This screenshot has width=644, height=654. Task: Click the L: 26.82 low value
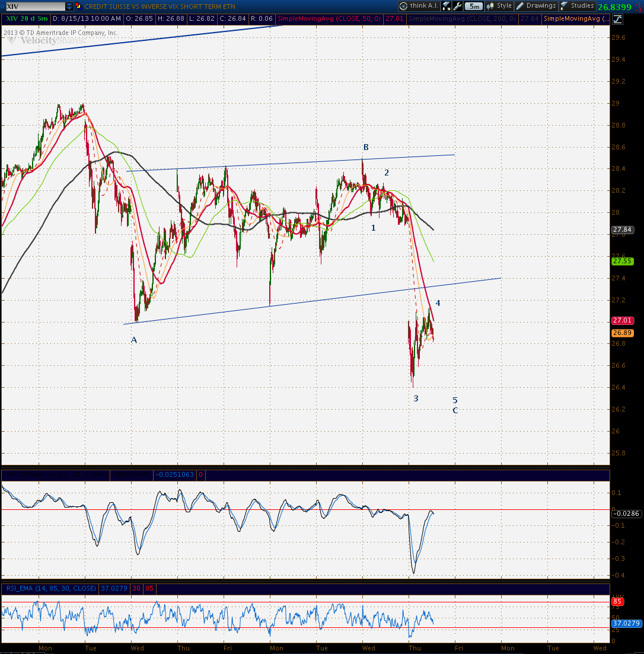pos(202,19)
